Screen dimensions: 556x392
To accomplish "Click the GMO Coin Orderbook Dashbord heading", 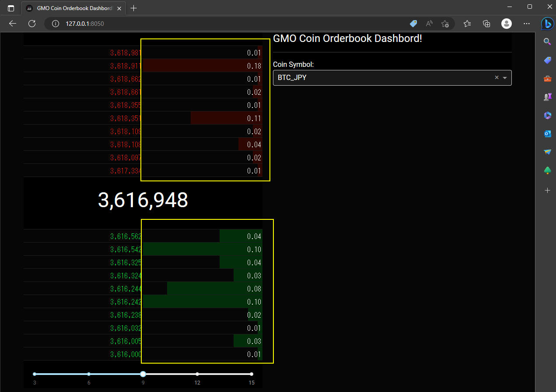I will tap(347, 38).
